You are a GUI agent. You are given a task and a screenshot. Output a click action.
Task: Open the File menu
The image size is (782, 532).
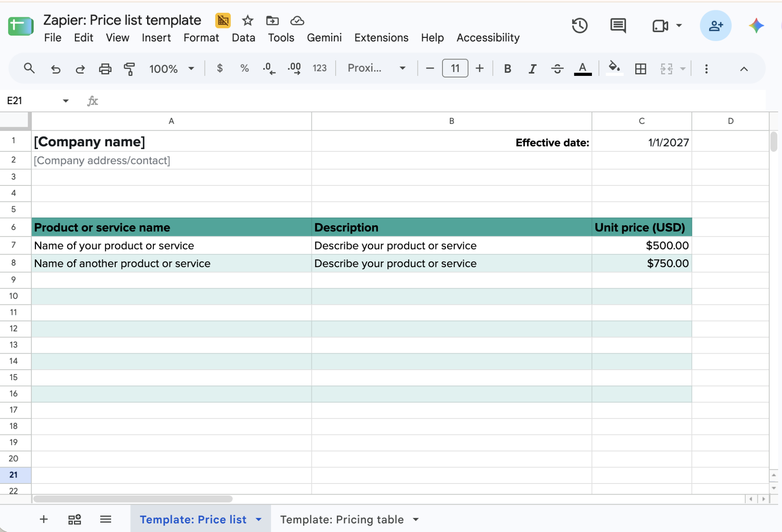tap(52, 38)
